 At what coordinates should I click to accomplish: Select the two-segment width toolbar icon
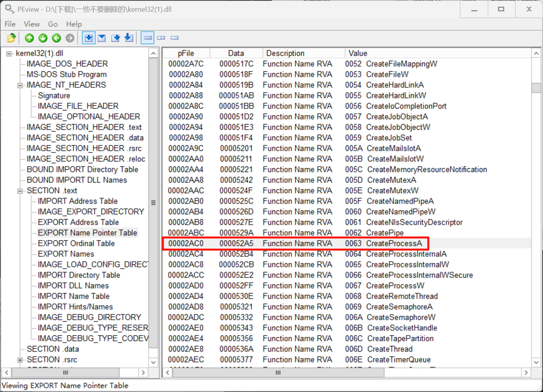[x=161, y=38]
